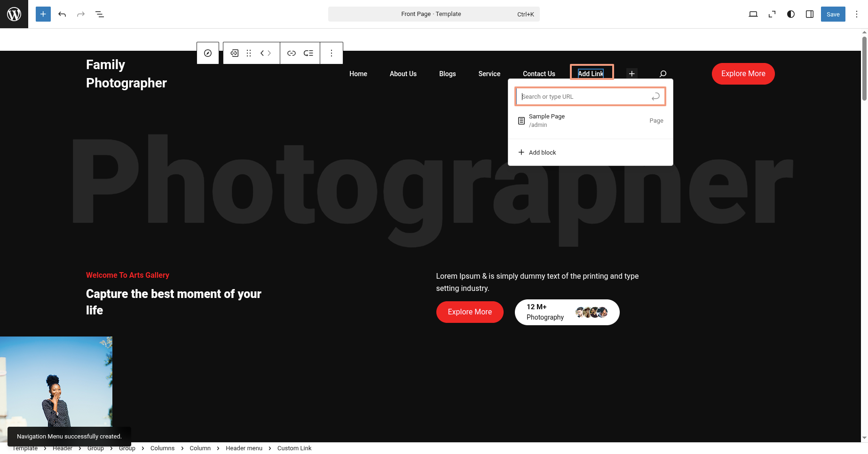Open the Front Page Template command palette
868x454 pixels.
click(434, 14)
